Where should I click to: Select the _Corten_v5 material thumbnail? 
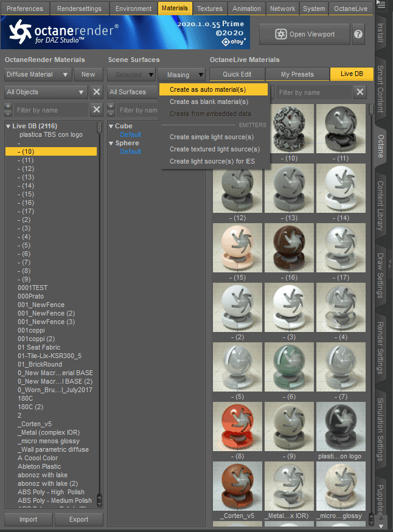coord(237,486)
